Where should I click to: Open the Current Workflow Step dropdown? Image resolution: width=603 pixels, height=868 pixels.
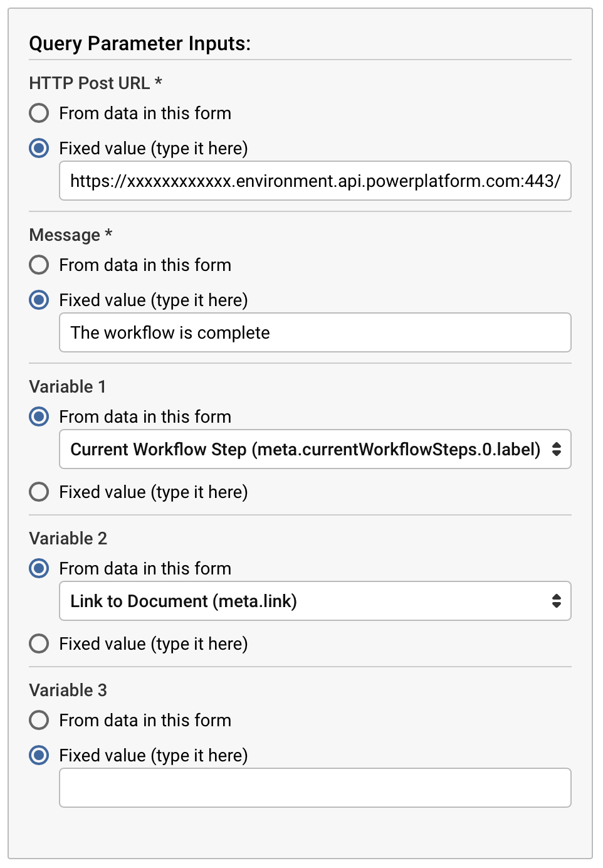315,450
